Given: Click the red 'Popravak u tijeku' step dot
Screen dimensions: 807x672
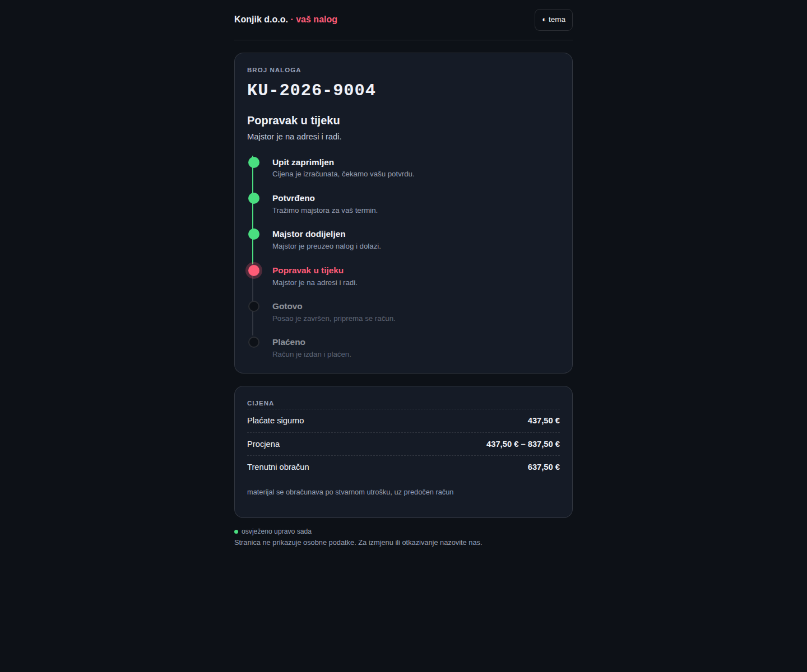Looking at the screenshot, I should [x=254, y=270].
